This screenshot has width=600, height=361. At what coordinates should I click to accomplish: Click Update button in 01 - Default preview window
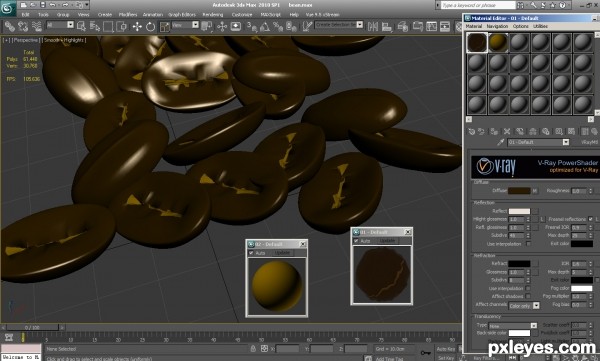coord(387,241)
